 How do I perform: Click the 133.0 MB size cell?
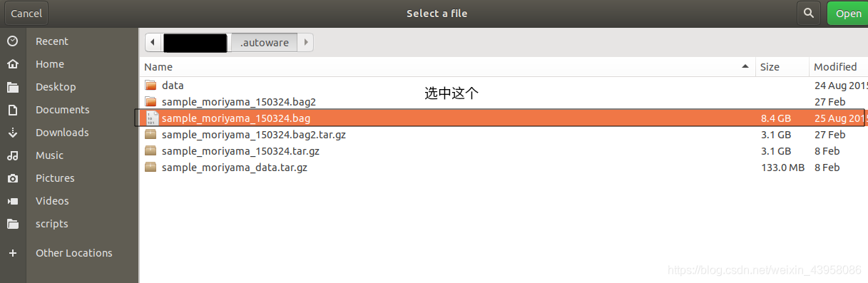(782, 168)
